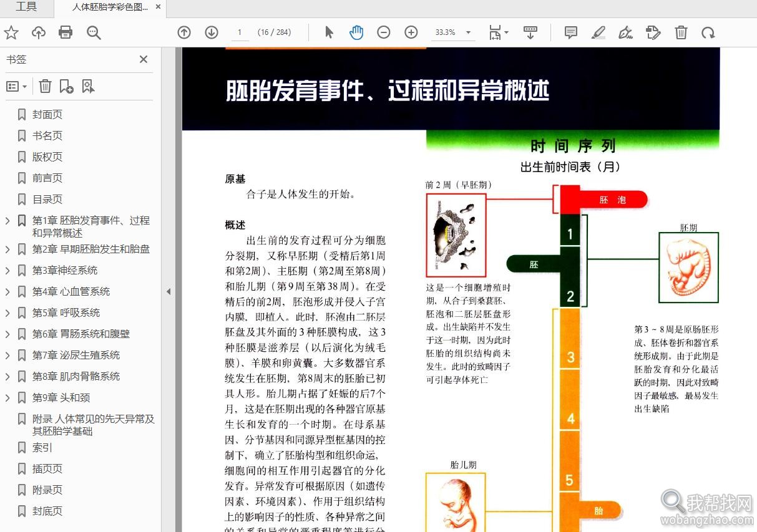Screen dimensions: 757x532
Task: Click the print icon
Action: [66, 32]
